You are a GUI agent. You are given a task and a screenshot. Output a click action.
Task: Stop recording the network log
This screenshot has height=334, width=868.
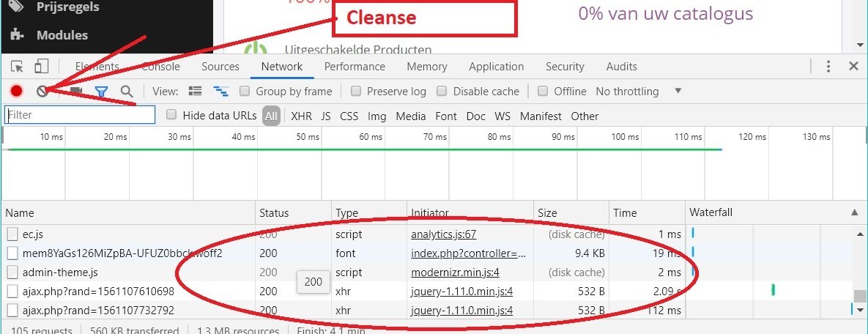(x=16, y=92)
